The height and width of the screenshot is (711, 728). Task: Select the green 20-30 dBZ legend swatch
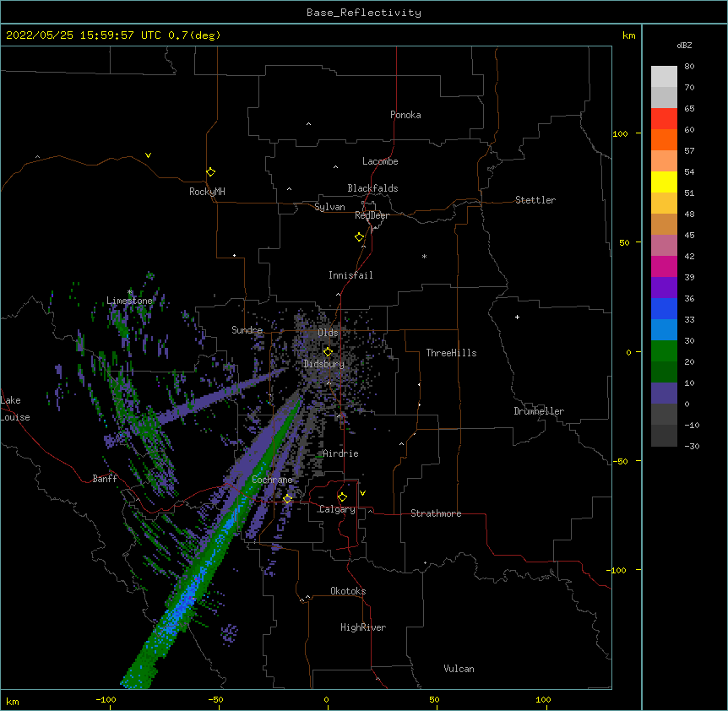tap(664, 351)
